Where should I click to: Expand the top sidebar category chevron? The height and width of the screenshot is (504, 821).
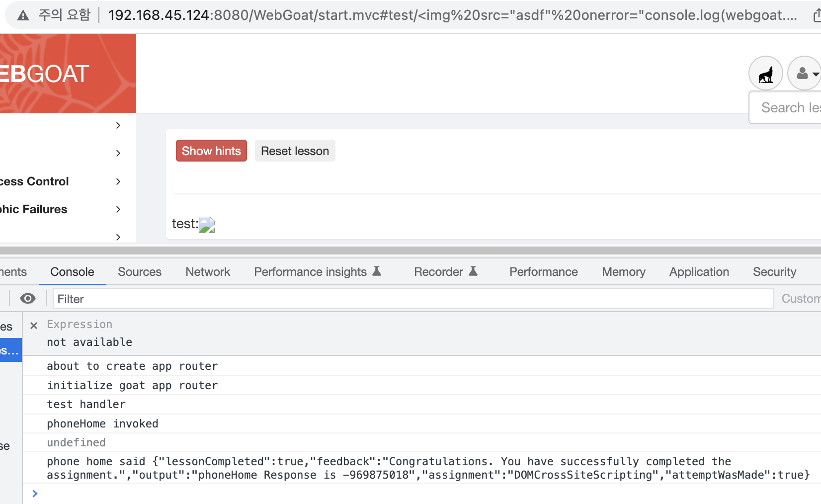pyautogui.click(x=118, y=125)
